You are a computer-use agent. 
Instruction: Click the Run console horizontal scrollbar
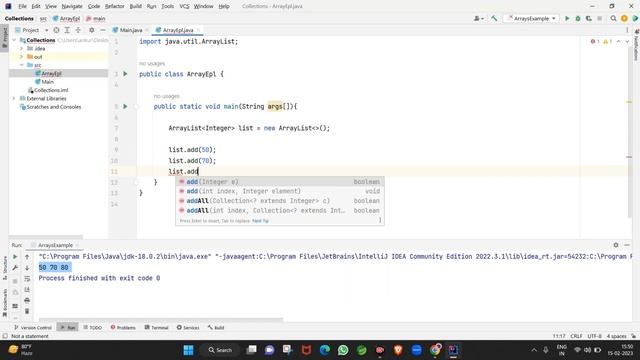(x=160, y=320)
